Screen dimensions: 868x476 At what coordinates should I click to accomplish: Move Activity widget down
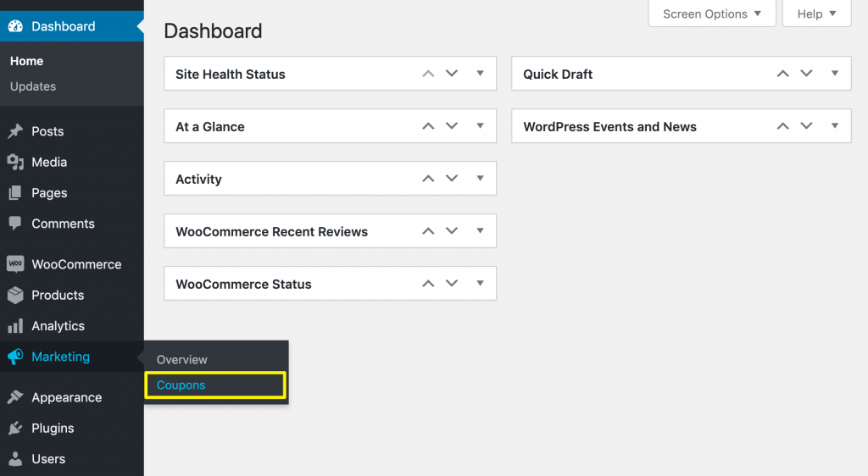(x=452, y=179)
